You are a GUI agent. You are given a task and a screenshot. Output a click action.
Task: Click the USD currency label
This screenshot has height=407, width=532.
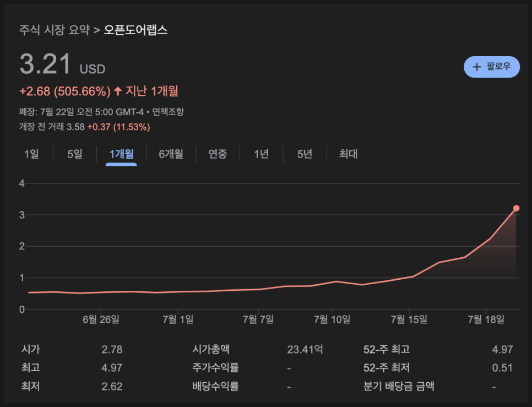pos(93,69)
